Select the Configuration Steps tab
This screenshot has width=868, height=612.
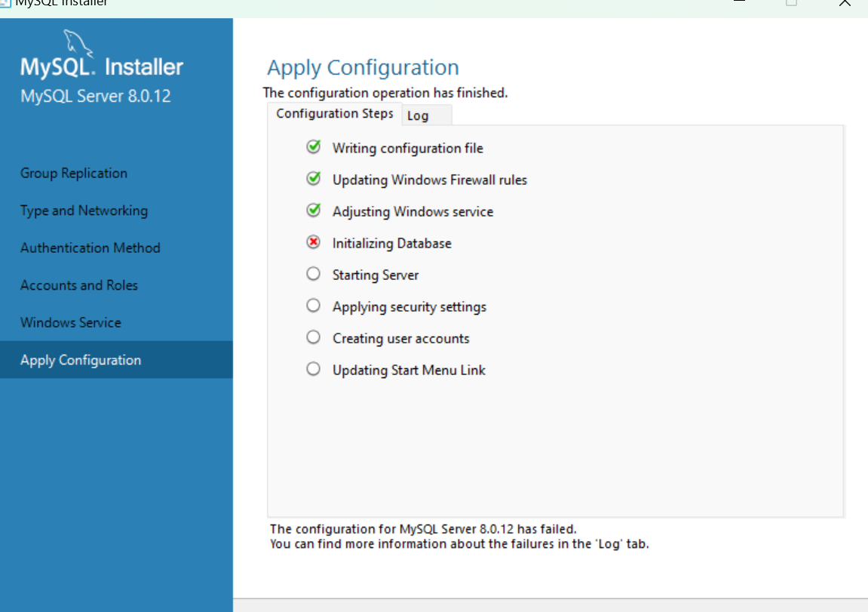pos(334,113)
